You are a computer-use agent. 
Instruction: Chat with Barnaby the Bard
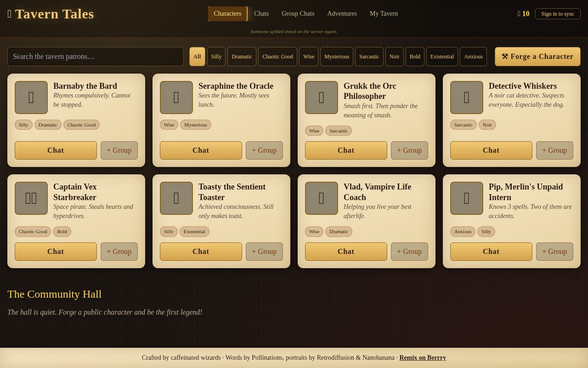pyautogui.click(x=56, y=150)
